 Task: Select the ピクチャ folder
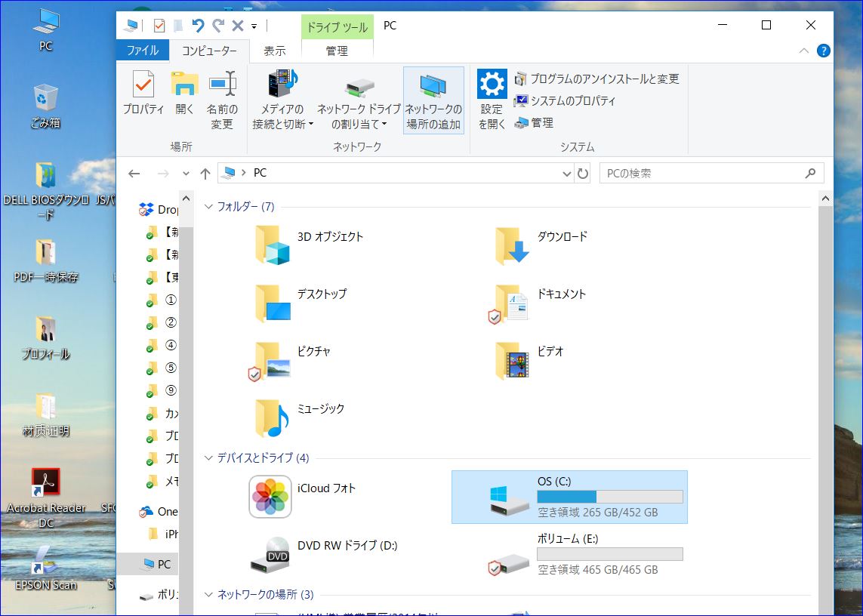coord(290,361)
